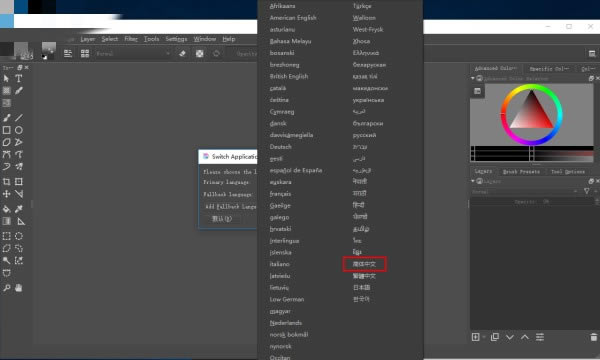Select the Polygon tool
Image resolution: width=600 pixels, height=360 pixels.
[7, 142]
